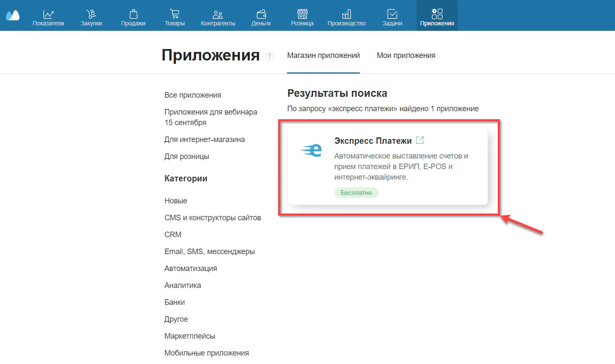This screenshot has width=615, height=364.
Task: Select the Для розницы filter
Action: coord(186,156)
